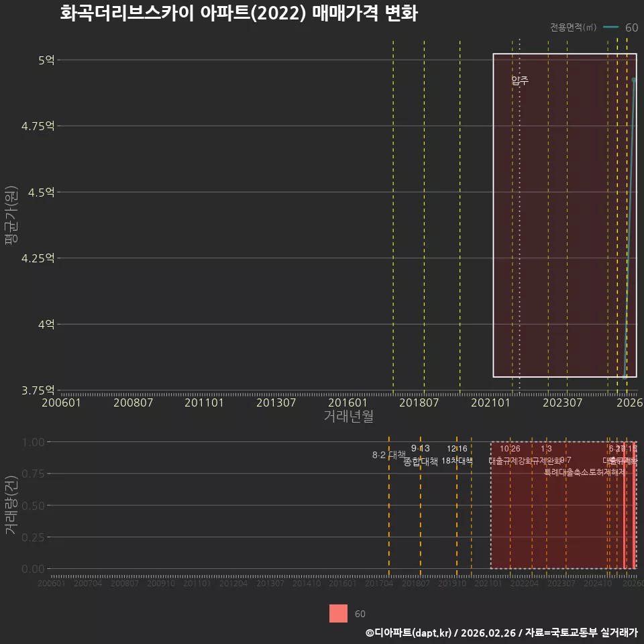This screenshot has width=644, height=644.
Task: Click the 0.25 volume axis label
Action: 34,537
